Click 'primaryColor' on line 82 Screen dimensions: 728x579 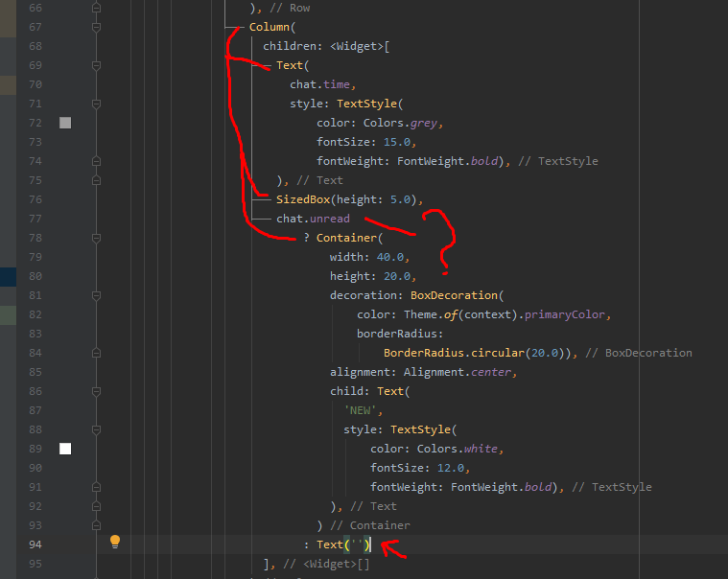(x=565, y=314)
